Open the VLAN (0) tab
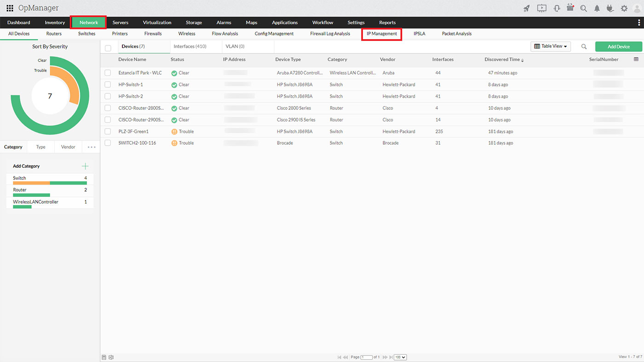The height and width of the screenshot is (362, 644). click(x=235, y=46)
